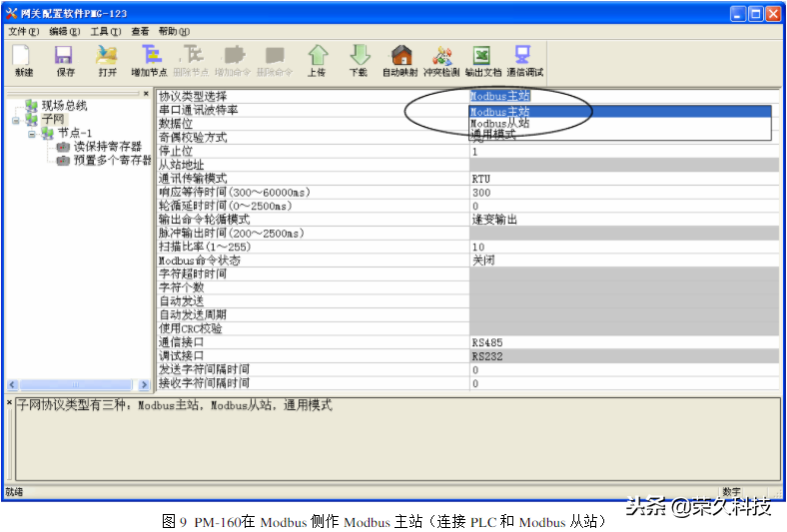Collapse the 子网 tree branch
Viewport: 787px width, 532px height.
[16, 121]
